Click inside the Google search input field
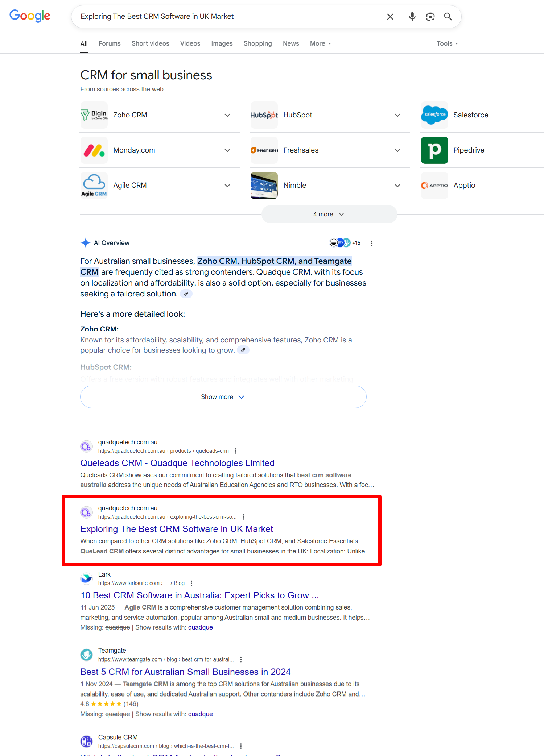Viewport: 544px width, 756px height. [x=228, y=17]
